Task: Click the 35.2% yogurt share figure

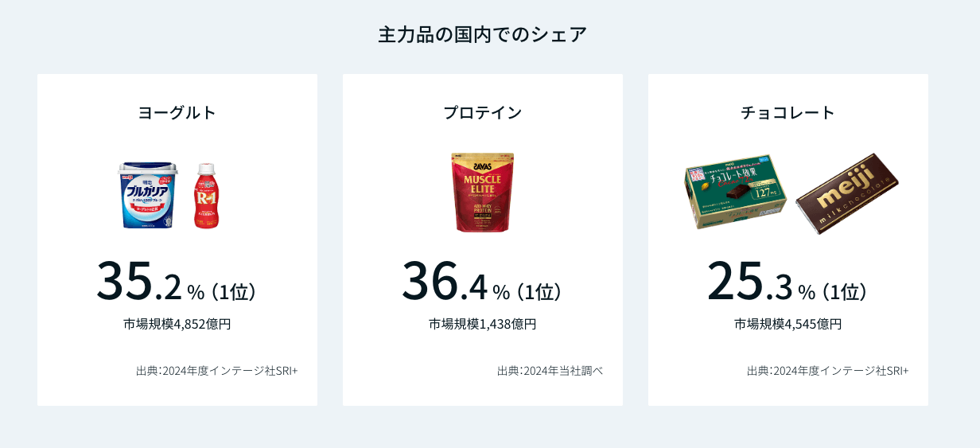Action: (140, 282)
